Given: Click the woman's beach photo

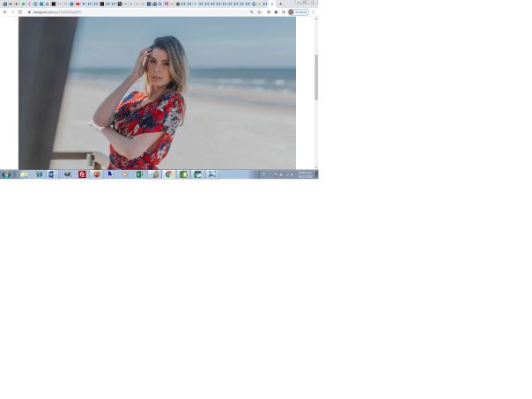Looking at the screenshot, I should 157,92.
